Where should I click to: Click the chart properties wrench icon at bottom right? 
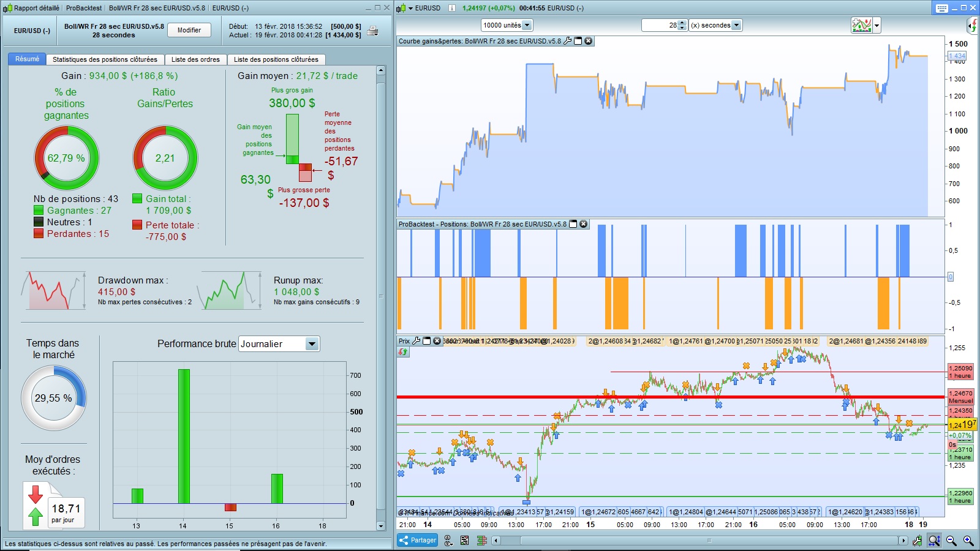[x=917, y=540]
